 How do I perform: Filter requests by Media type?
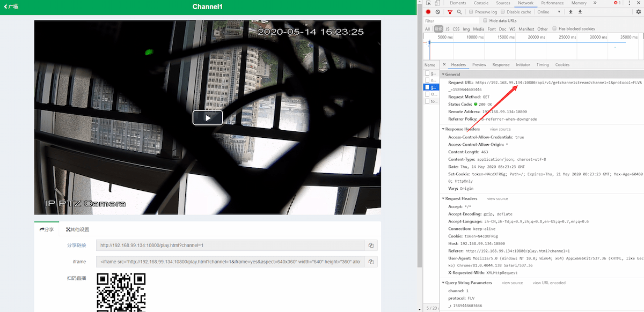click(479, 29)
